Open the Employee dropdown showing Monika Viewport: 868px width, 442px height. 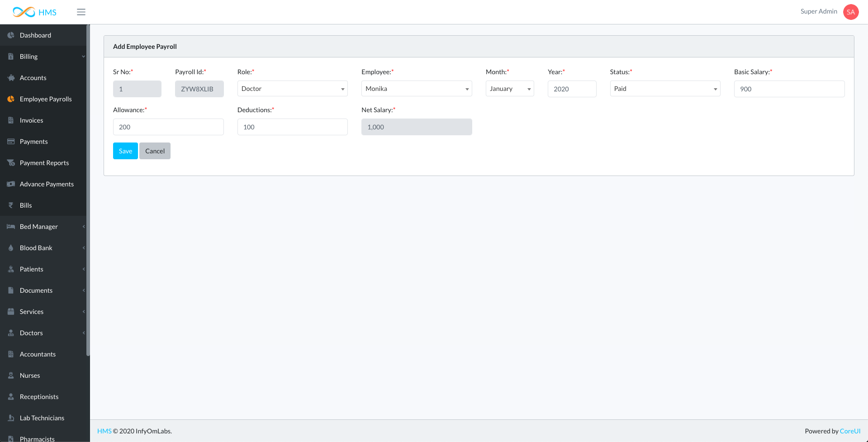(x=416, y=89)
